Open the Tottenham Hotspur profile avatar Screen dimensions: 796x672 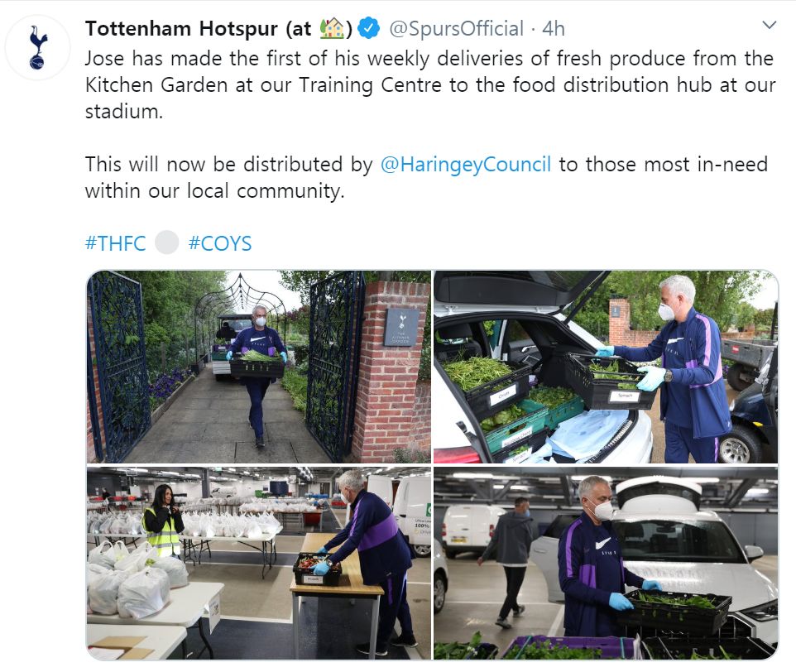(x=37, y=48)
